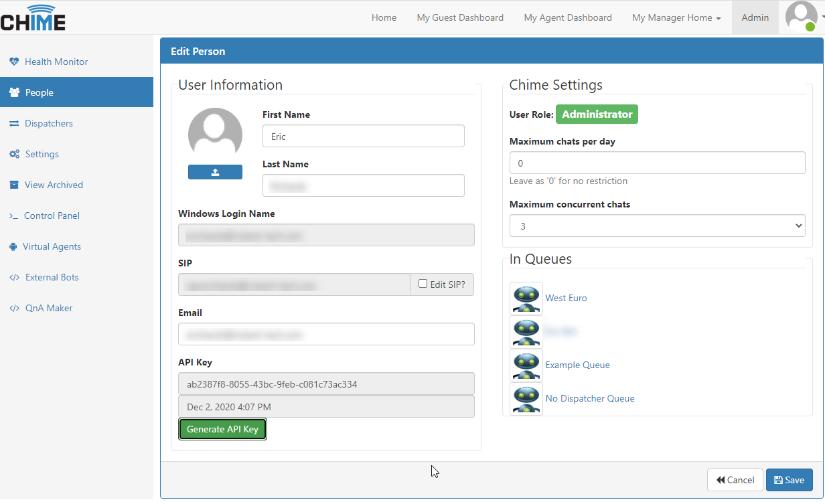Screen dimensions: 825x504
Task: Click the upload photo button
Action: pyautogui.click(x=215, y=172)
